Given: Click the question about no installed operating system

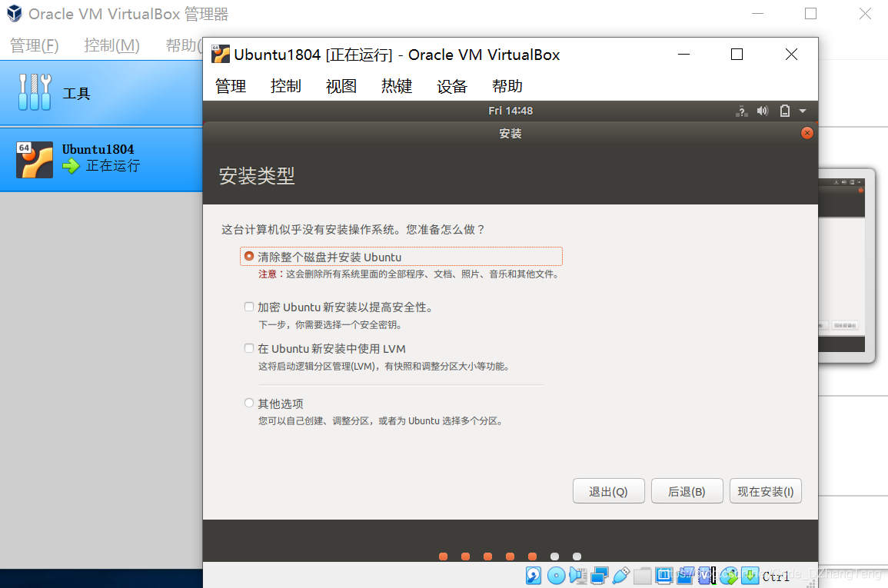Looking at the screenshot, I should tap(354, 229).
